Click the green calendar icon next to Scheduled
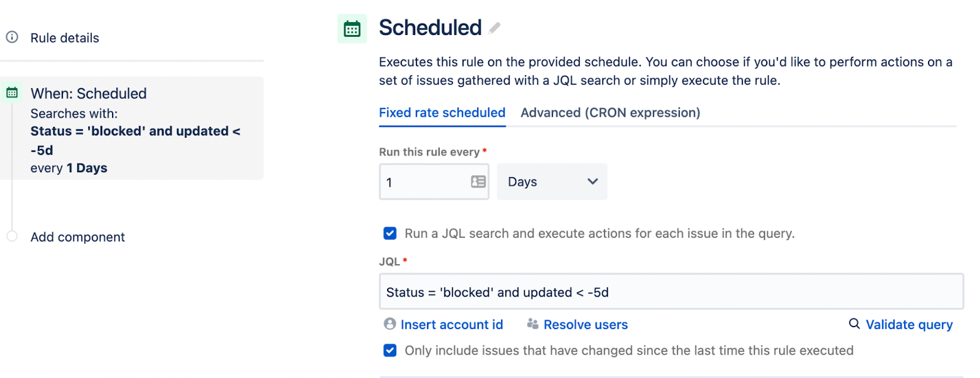Image resolution: width=980 pixels, height=378 pixels. pos(352,28)
